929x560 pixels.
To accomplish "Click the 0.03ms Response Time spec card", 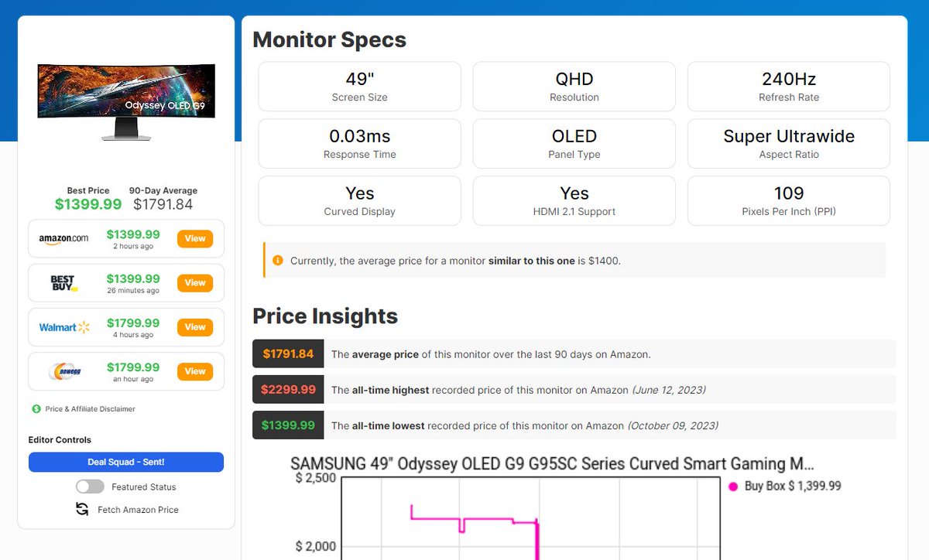I will (359, 144).
